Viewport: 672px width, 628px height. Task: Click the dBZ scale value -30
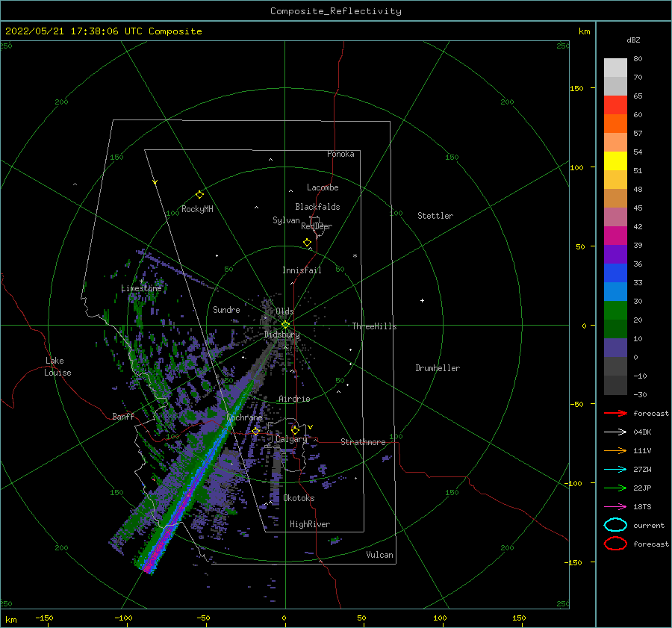[640, 394]
